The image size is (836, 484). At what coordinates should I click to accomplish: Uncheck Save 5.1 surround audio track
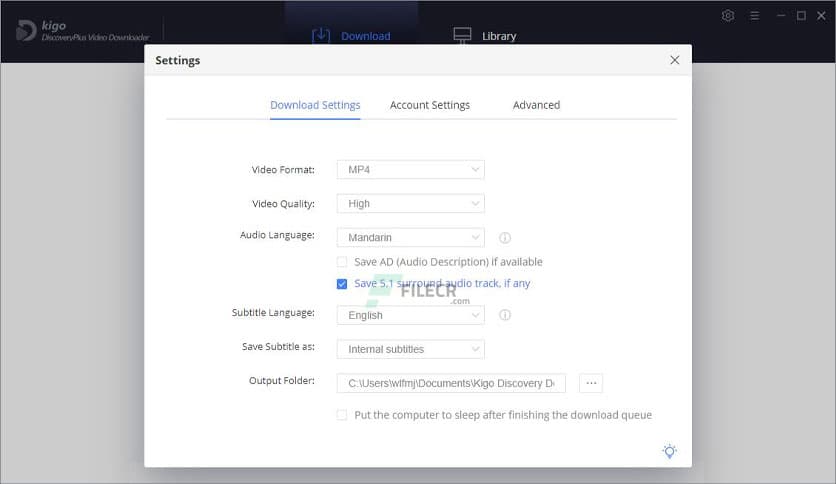click(342, 284)
